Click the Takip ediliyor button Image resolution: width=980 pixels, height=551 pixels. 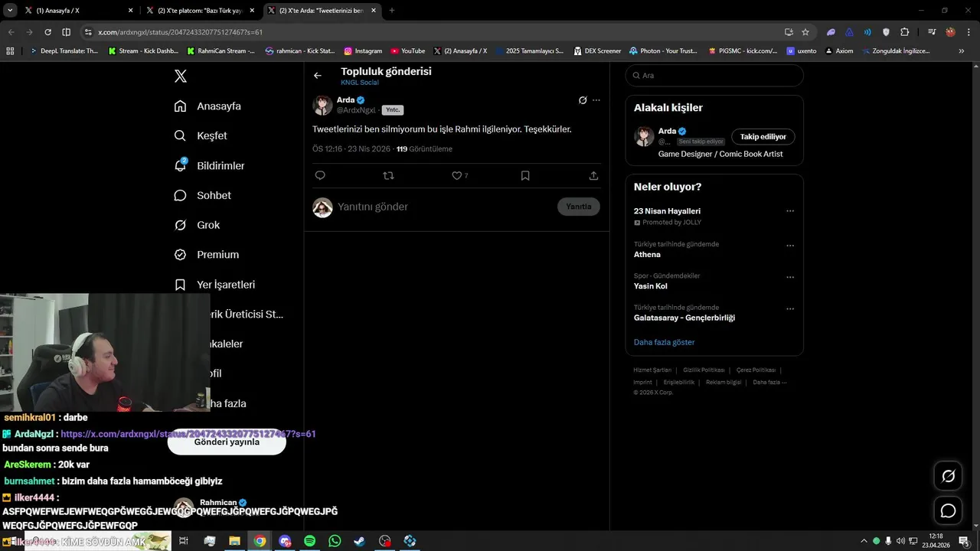(x=763, y=136)
